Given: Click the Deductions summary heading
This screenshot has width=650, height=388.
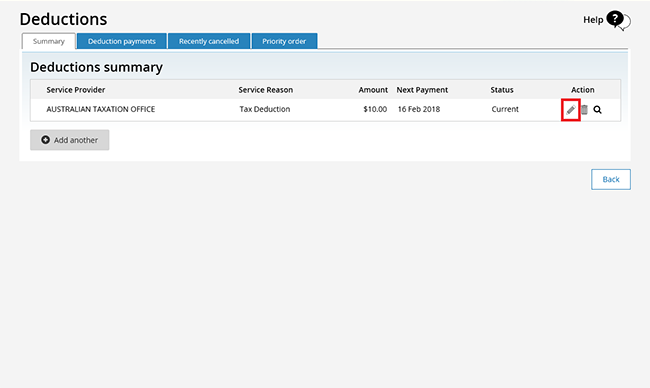Looking at the screenshot, I should (97, 67).
